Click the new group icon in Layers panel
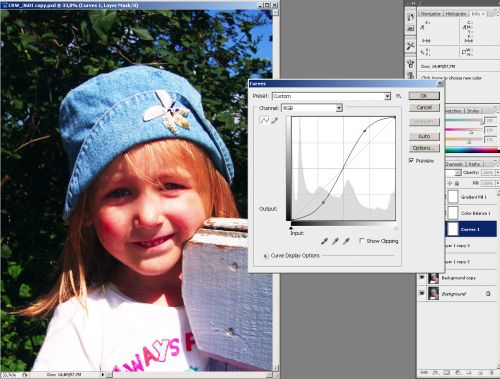The image size is (500, 379). coord(469,372)
